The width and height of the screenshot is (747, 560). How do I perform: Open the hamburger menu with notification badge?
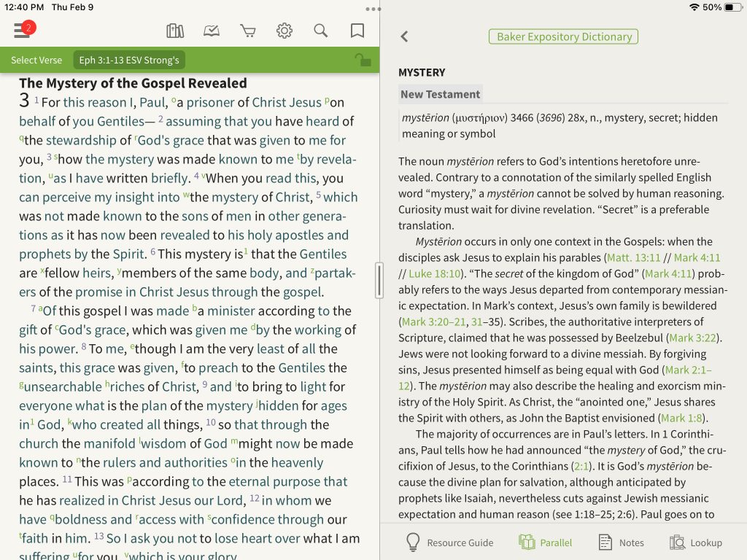tap(24, 30)
